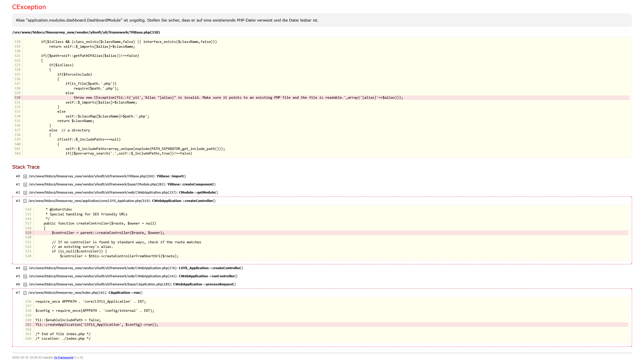Expand stack frame #4 plus icon
This screenshot has height=362, width=644.
25,268
